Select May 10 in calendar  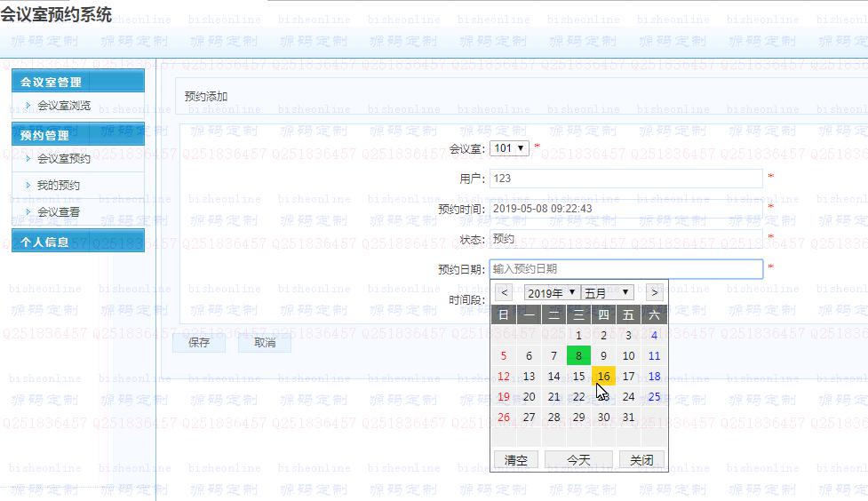tap(628, 356)
